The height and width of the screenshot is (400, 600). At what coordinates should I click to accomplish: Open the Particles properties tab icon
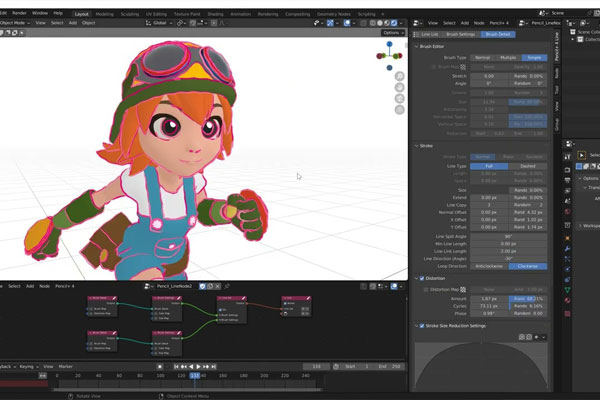click(567, 259)
